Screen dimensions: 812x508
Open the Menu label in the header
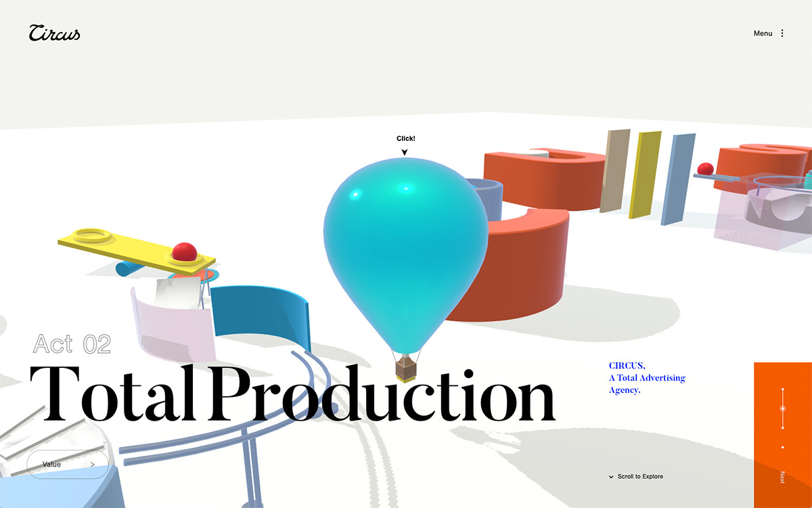pos(763,33)
